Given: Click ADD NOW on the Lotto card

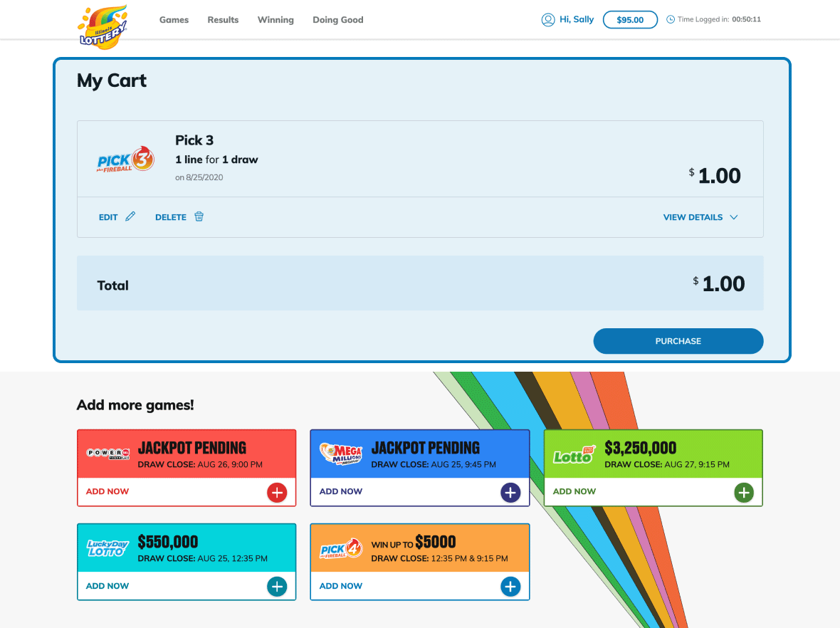Looking at the screenshot, I should 574,491.
